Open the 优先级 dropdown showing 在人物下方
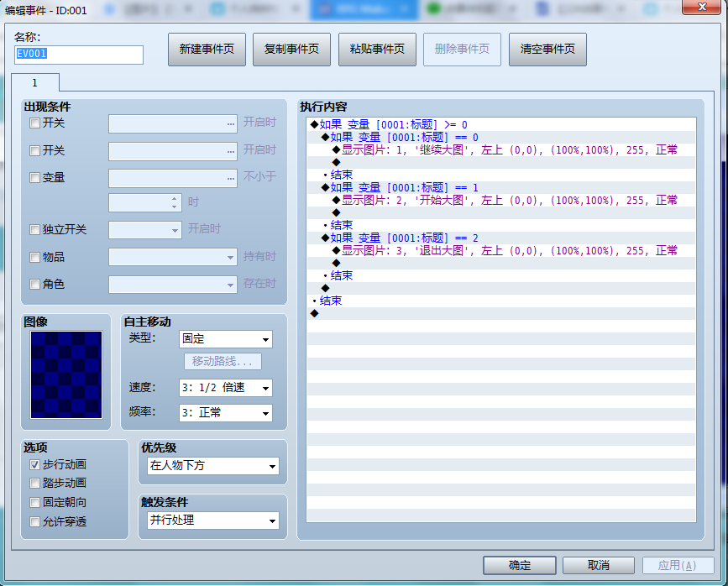 pos(213,466)
